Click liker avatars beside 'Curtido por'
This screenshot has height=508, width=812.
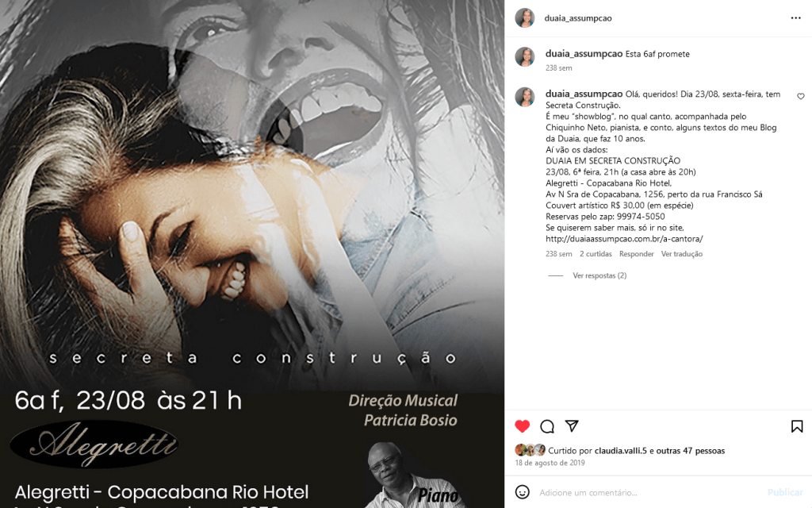click(x=530, y=450)
